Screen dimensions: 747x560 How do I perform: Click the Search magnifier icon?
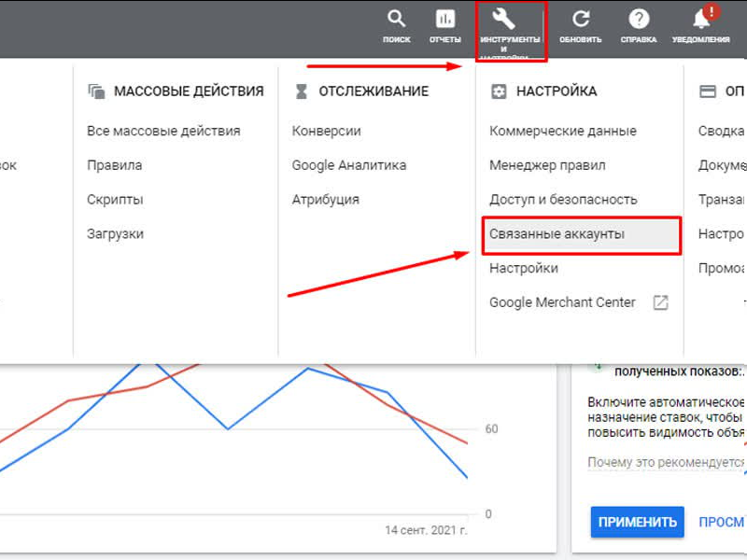point(397,20)
